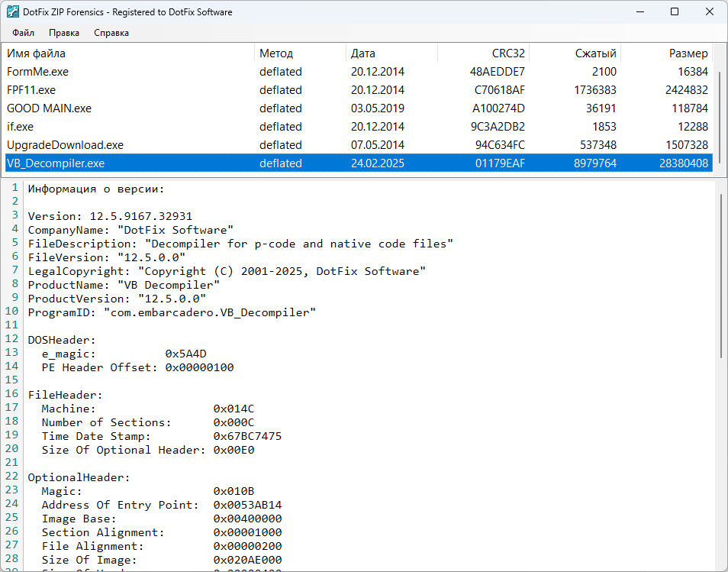Click the Machine value 0x014C
The height and width of the screenshot is (572, 728).
point(234,409)
